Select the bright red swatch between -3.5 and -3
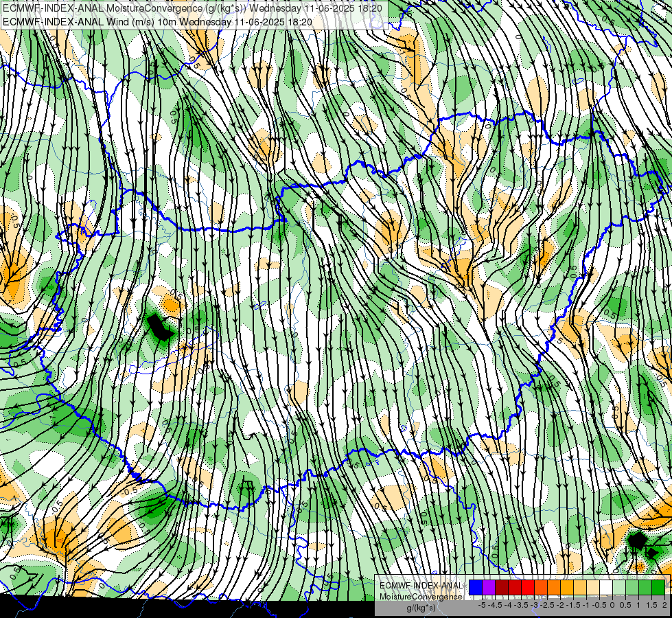 [528, 588]
